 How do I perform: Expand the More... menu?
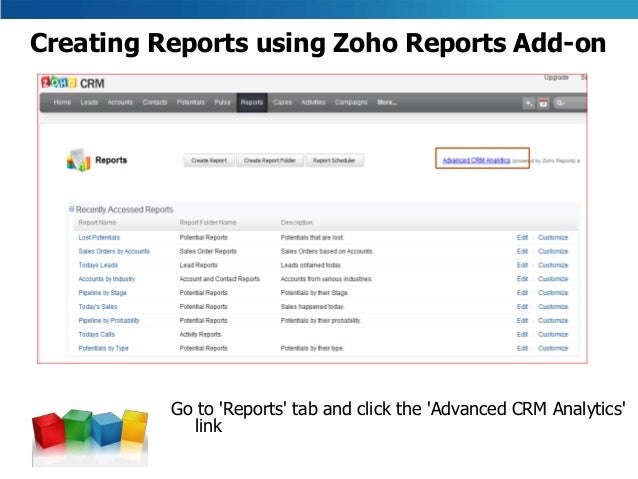(x=387, y=102)
